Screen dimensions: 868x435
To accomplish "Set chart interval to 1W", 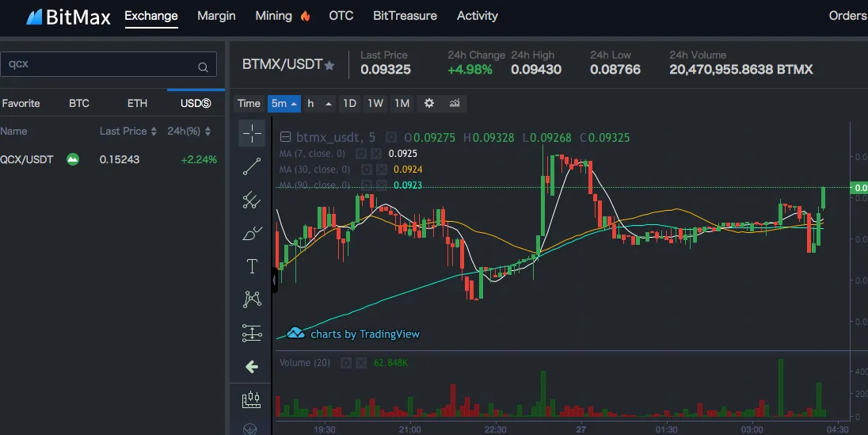I will click(375, 104).
